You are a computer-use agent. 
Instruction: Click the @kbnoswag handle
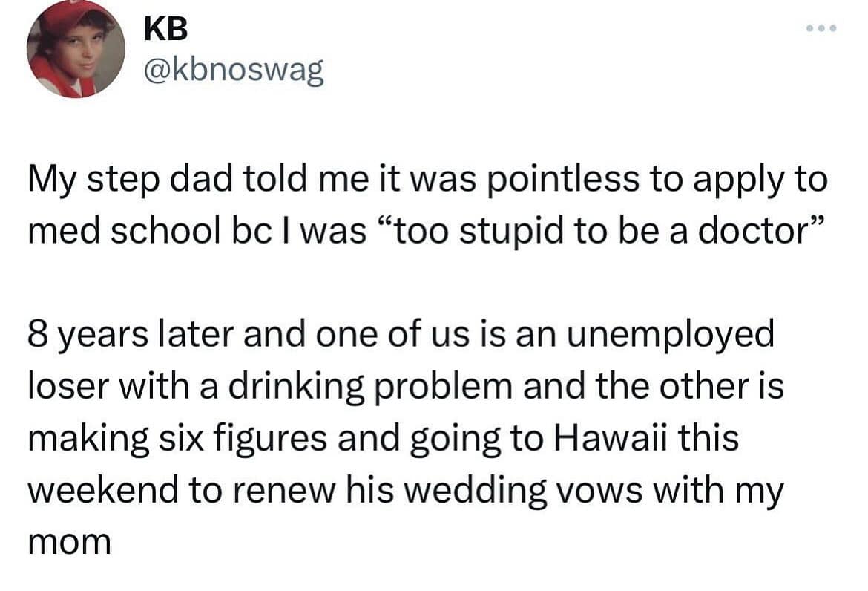tap(234, 71)
